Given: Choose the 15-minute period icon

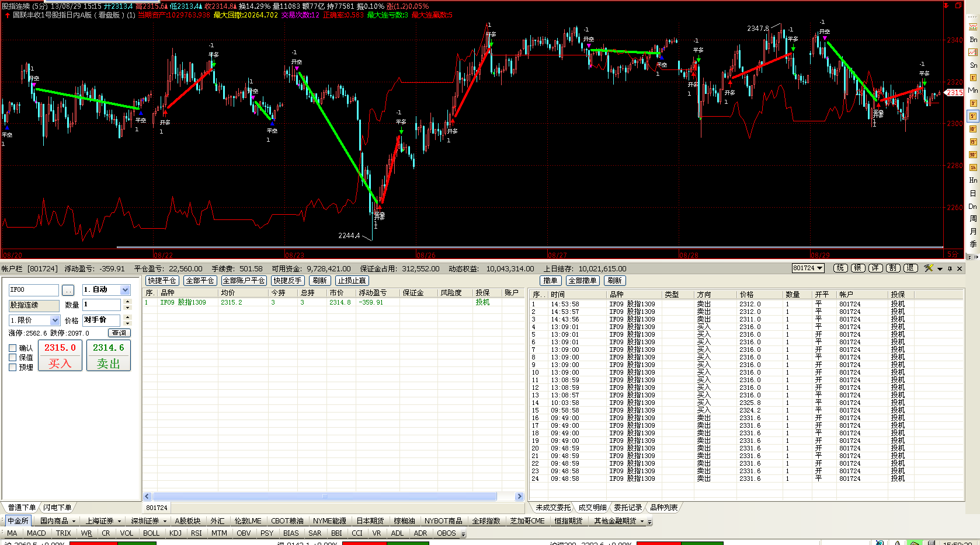Looking at the screenshot, I should [973, 142].
